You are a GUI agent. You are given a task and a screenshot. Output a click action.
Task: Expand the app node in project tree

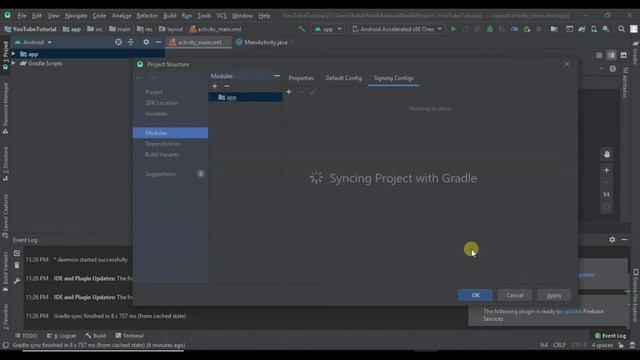[13, 54]
